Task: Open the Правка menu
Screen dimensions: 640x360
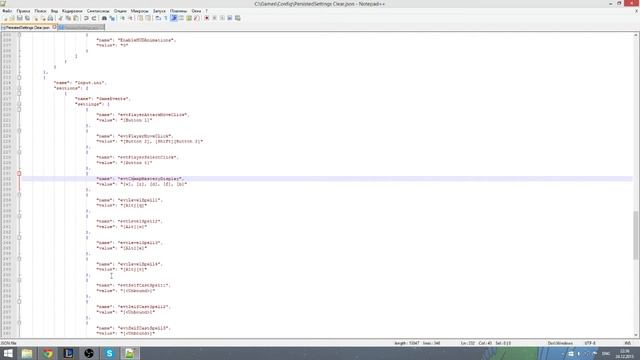Action: click(x=23, y=11)
